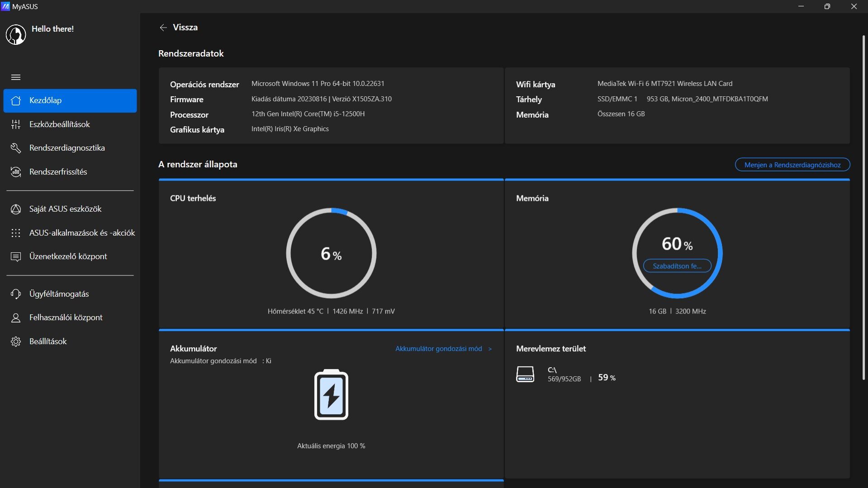Click the ASUS-alkalmazások grid icon
868x488 pixels.
pyautogui.click(x=16, y=233)
